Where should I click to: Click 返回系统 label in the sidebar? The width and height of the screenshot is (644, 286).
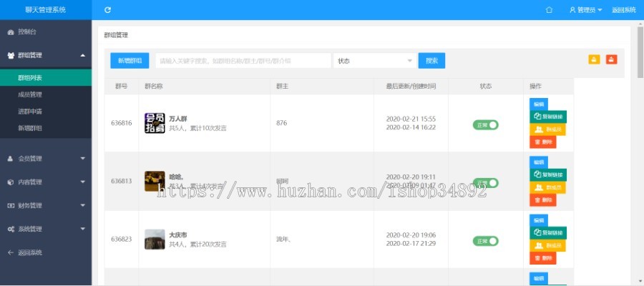click(x=30, y=252)
